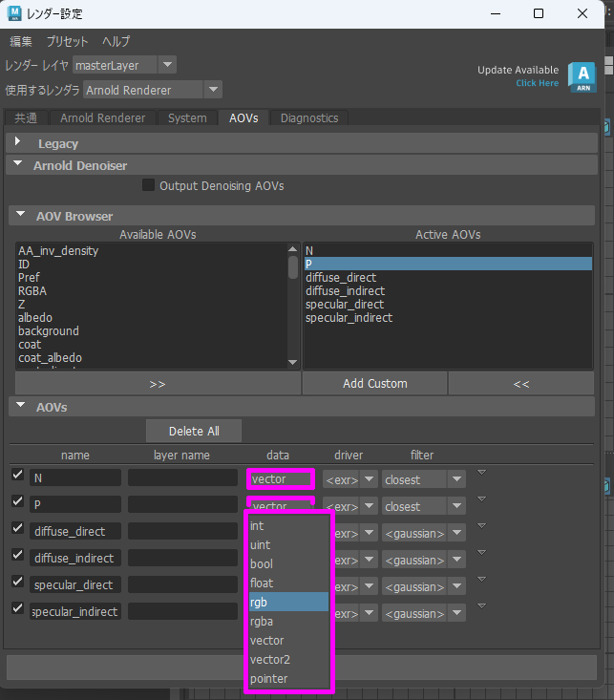Click the Arnold ARN update icon
614x700 pixels.
(x=582, y=77)
